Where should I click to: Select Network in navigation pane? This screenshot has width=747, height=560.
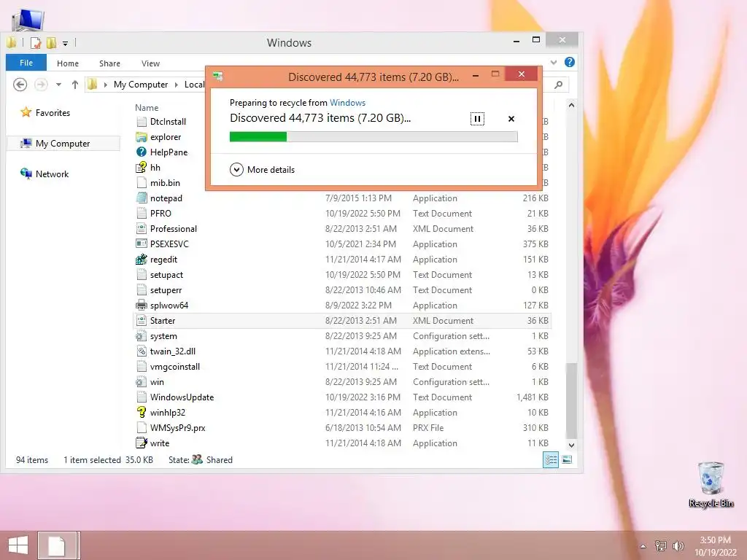[52, 174]
